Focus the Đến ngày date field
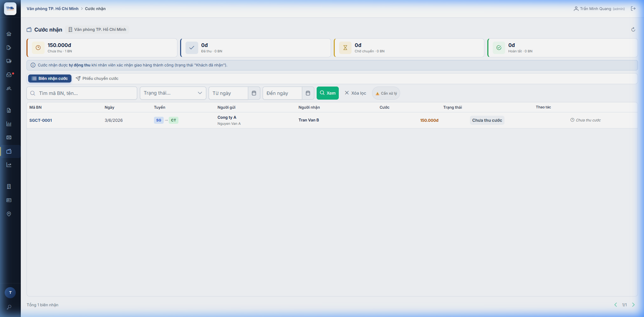 [282, 93]
